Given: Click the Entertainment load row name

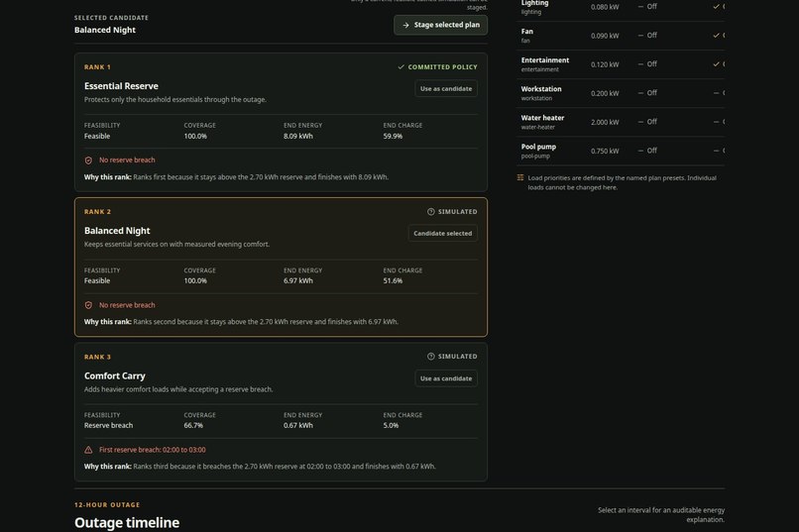Looking at the screenshot, I should [544, 60].
